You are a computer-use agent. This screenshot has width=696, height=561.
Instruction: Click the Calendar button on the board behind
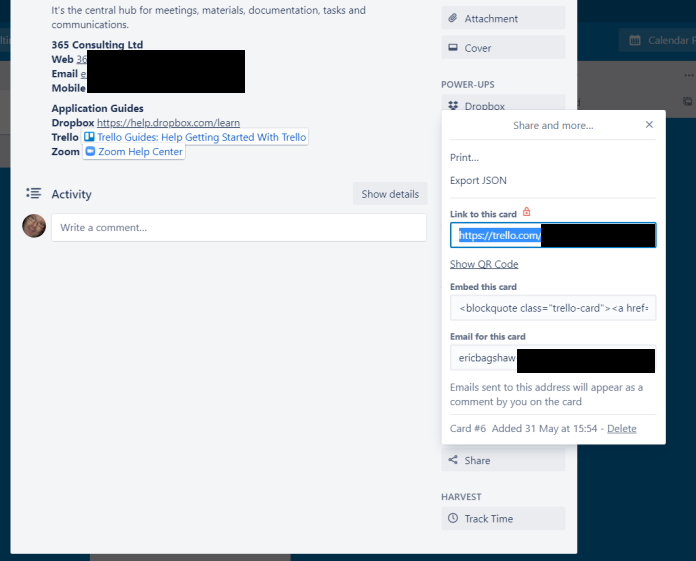(x=659, y=40)
